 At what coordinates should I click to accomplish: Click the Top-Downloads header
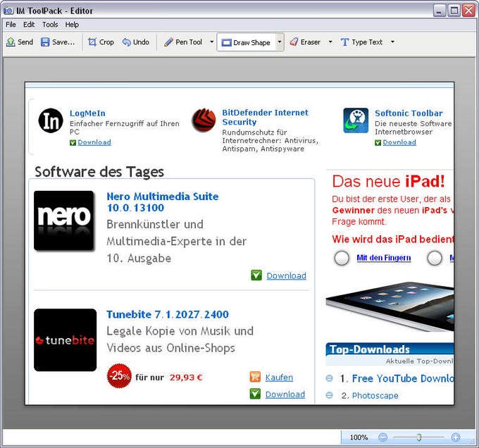click(390, 349)
